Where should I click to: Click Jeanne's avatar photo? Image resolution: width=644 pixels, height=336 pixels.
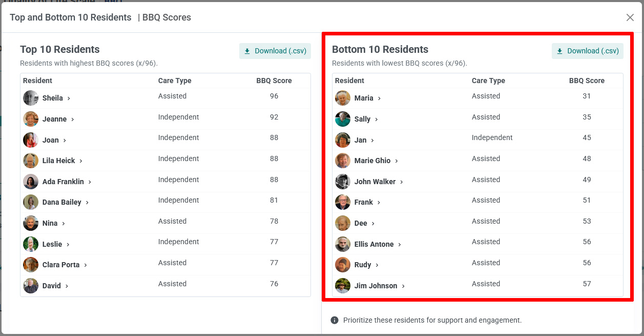(x=31, y=119)
